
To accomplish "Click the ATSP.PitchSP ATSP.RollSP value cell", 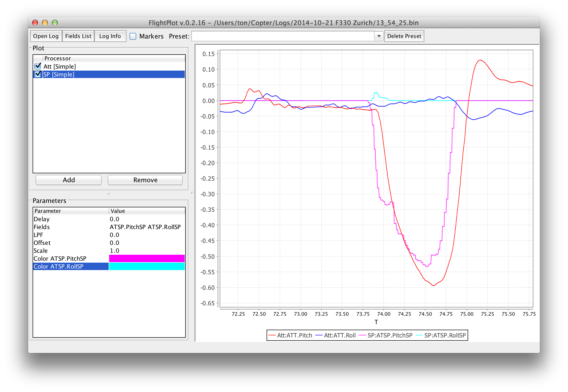I will point(147,227).
